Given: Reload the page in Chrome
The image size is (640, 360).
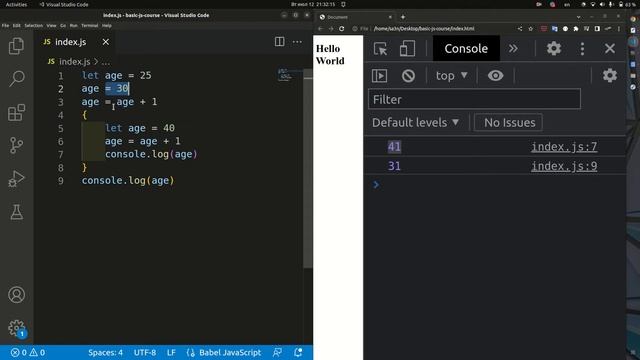Looking at the screenshot, I should [x=342, y=29].
